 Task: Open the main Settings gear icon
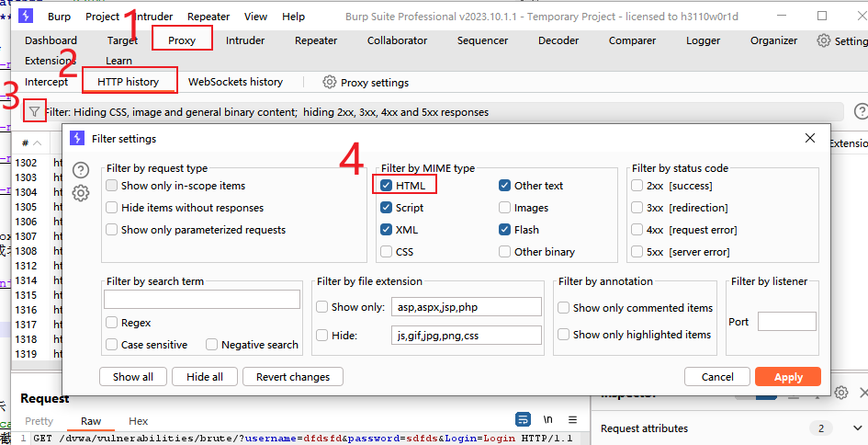tap(824, 40)
